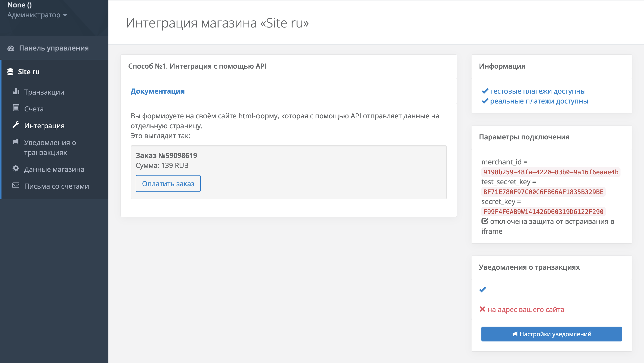Screen dimensions: 644x363
Task: Click the red cross icon beside на адрес вашего сайта
Action: coord(482,309)
